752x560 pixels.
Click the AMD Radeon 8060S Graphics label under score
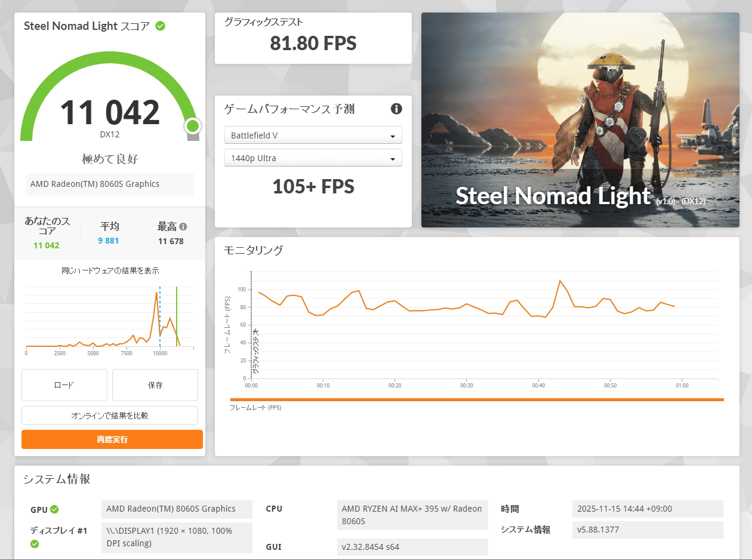click(110, 184)
